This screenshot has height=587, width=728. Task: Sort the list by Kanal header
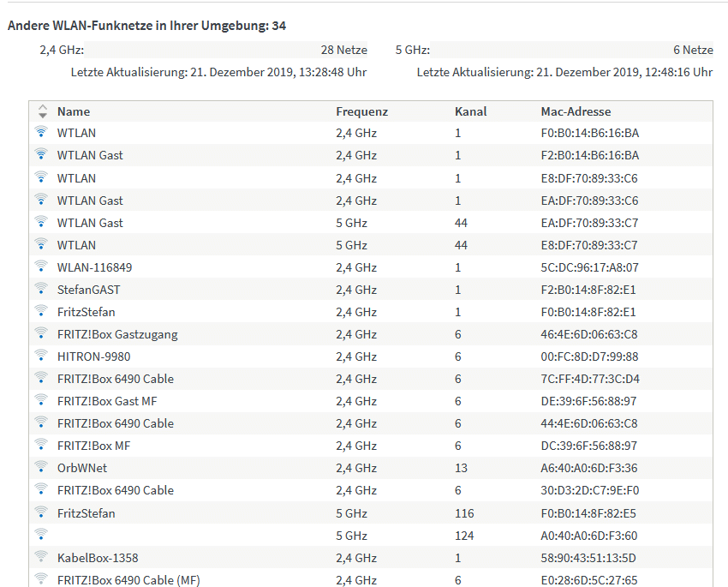coord(470,111)
